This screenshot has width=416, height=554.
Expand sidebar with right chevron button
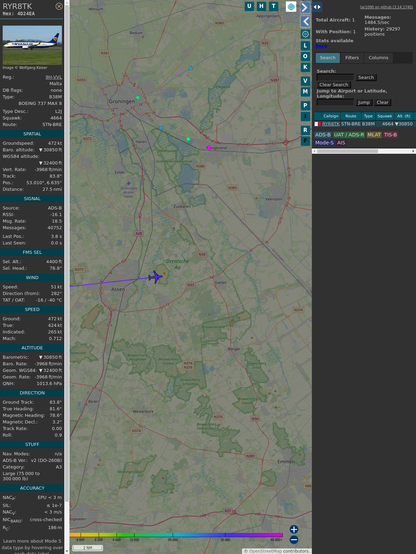tap(305, 7)
